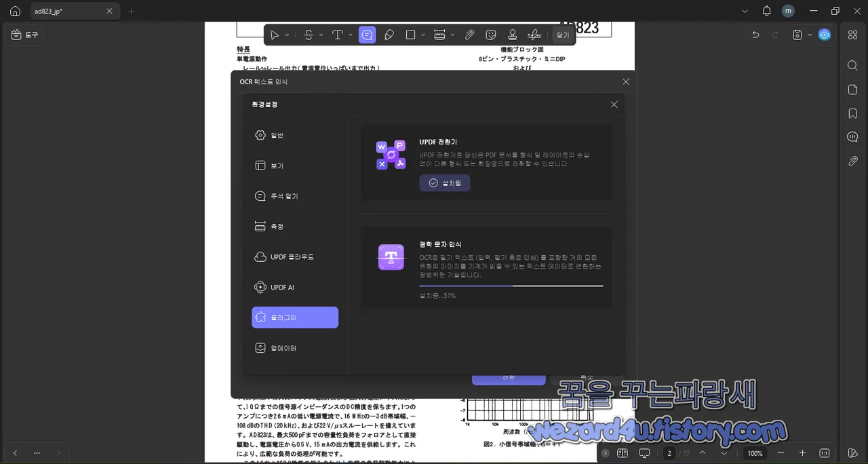Pick the Highlighter pen tool
The height and width of the screenshot is (464, 868).
[389, 35]
